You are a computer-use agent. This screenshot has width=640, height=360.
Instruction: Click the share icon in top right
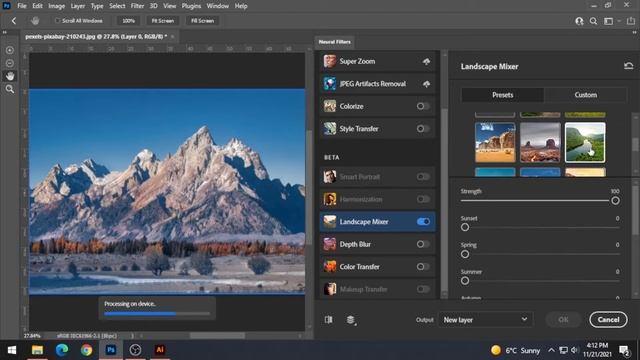pyautogui.click(x=631, y=21)
